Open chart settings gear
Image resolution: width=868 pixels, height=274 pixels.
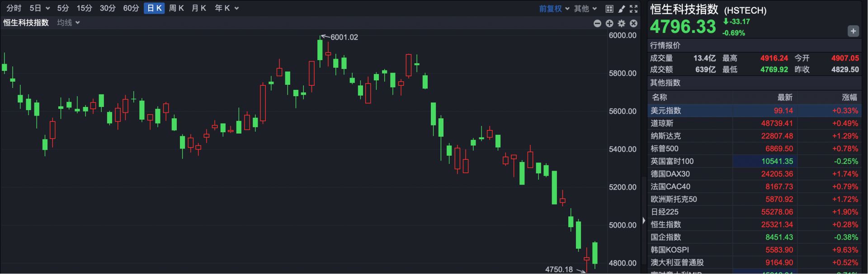coord(622,23)
